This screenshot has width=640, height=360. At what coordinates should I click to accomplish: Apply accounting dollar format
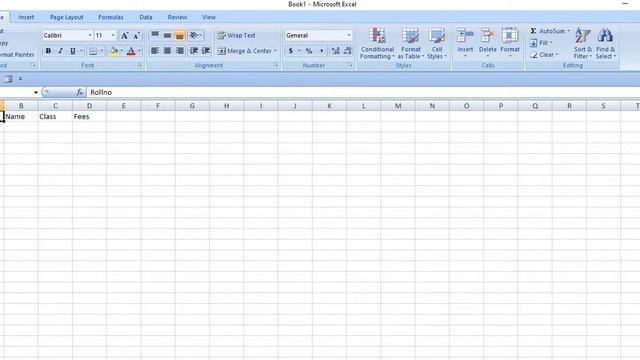coord(291,51)
